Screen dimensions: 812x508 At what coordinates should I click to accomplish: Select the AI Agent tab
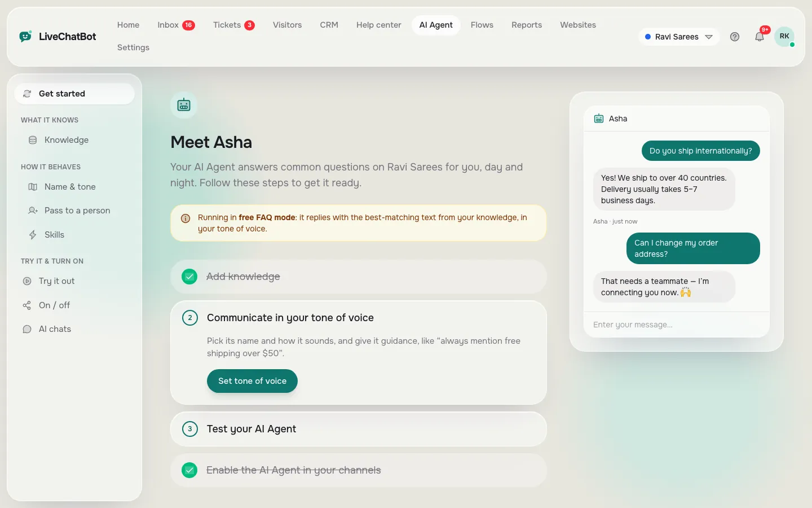pyautogui.click(x=436, y=25)
